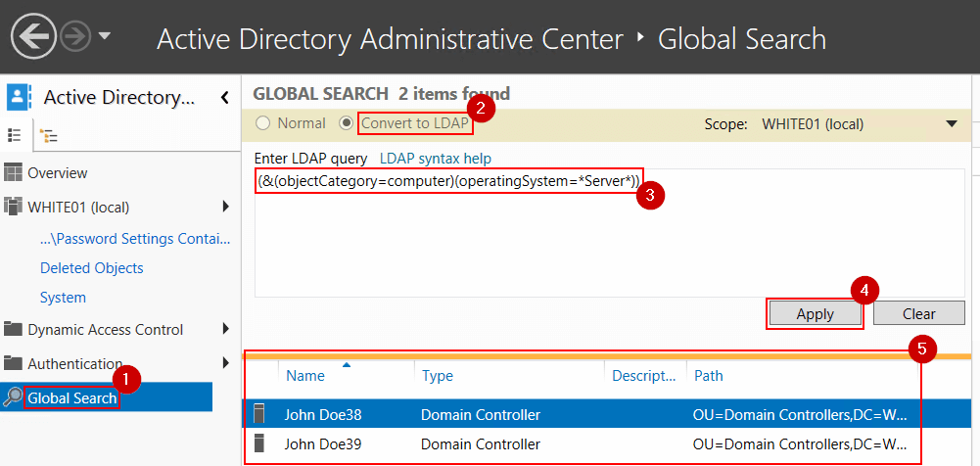The height and width of the screenshot is (466, 980).
Task: Click the Global Search magnifier icon
Action: pyautogui.click(x=13, y=396)
